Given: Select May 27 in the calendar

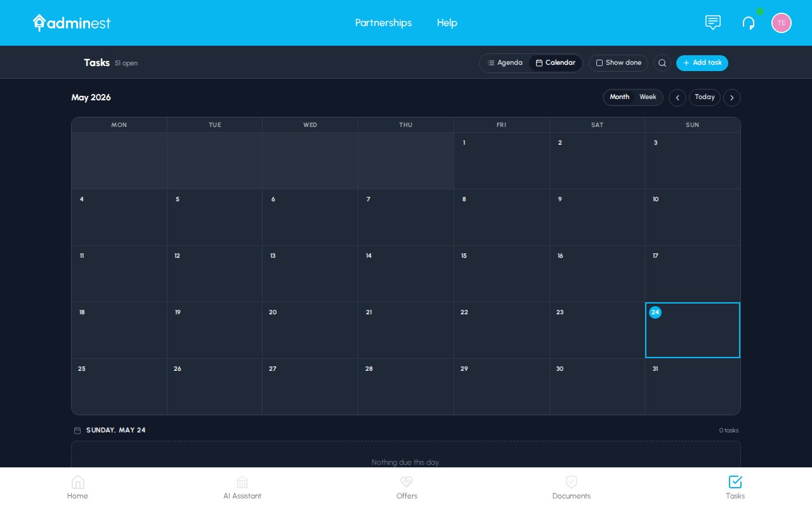Looking at the screenshot, I should click(x=310, y=387).
